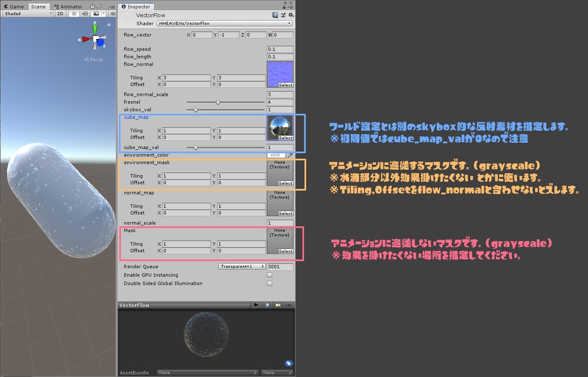
Task: Switch to the Animator tab
Action: pos(72,6)
